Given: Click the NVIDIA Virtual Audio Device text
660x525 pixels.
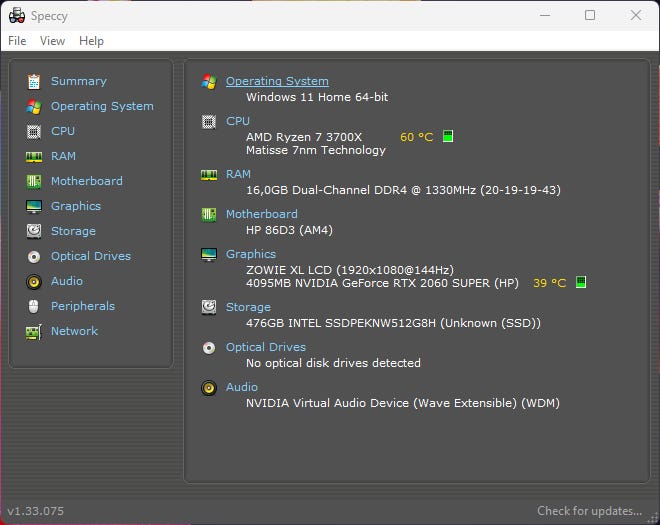Looking at the screenshot, I should coord(403,403).
